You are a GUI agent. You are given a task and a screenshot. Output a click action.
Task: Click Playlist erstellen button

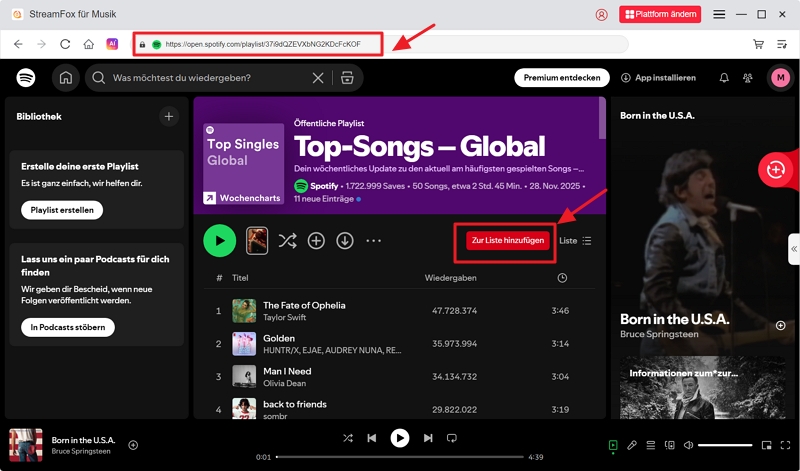tap(62, 210)
